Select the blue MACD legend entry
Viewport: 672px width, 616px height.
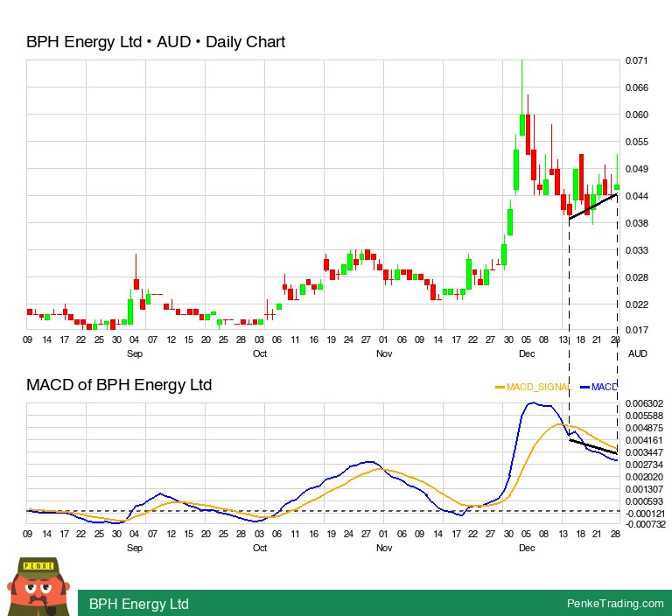pos(599,387)
